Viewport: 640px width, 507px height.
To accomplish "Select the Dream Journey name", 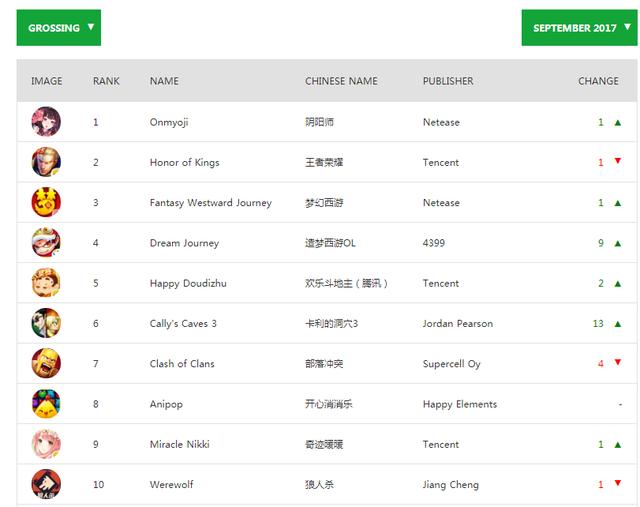I will pyautogui.click(x=184, y=243).
